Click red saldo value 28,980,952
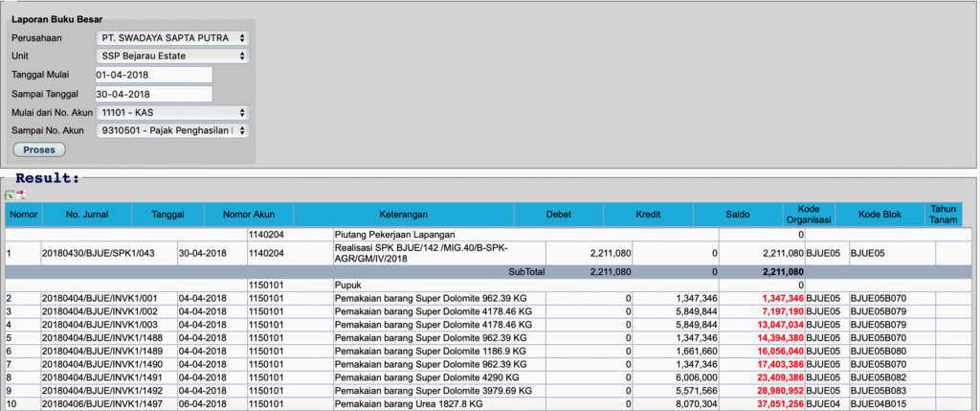 [x=780, y=390]
